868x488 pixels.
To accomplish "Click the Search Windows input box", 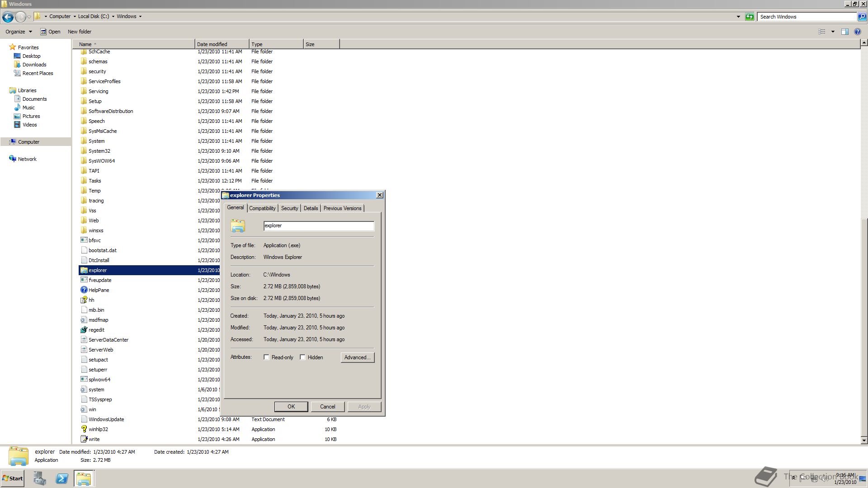I will [x=807, y=17].
